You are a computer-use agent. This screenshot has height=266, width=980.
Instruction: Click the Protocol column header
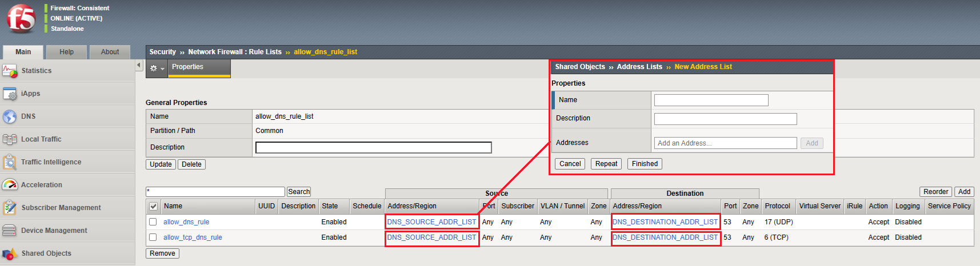coord(778,206)
